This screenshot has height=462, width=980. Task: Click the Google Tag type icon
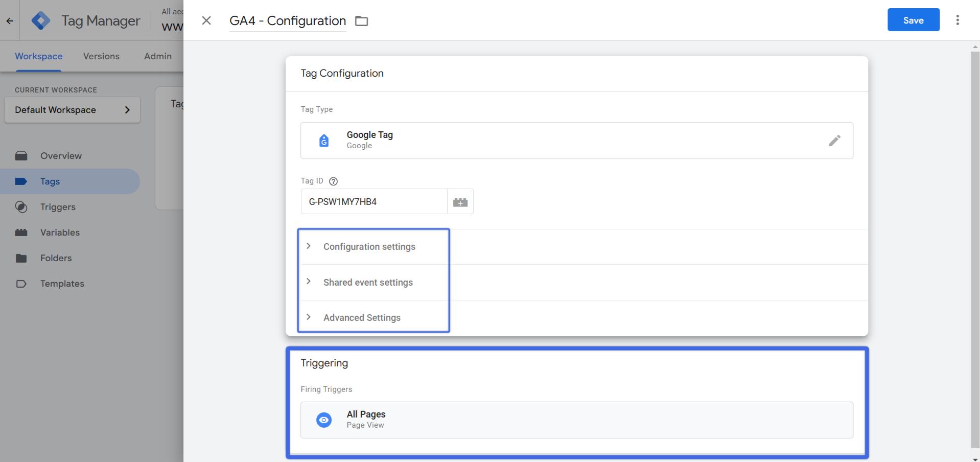click(x=324, y=141)
